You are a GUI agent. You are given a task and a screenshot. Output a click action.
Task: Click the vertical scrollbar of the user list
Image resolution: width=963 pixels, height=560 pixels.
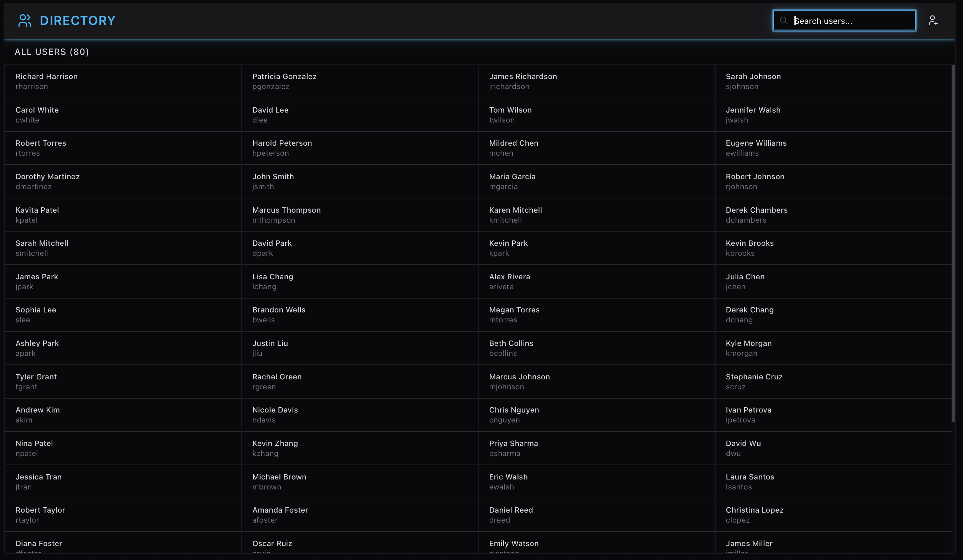pyautogui.click(x=953, y=243)
